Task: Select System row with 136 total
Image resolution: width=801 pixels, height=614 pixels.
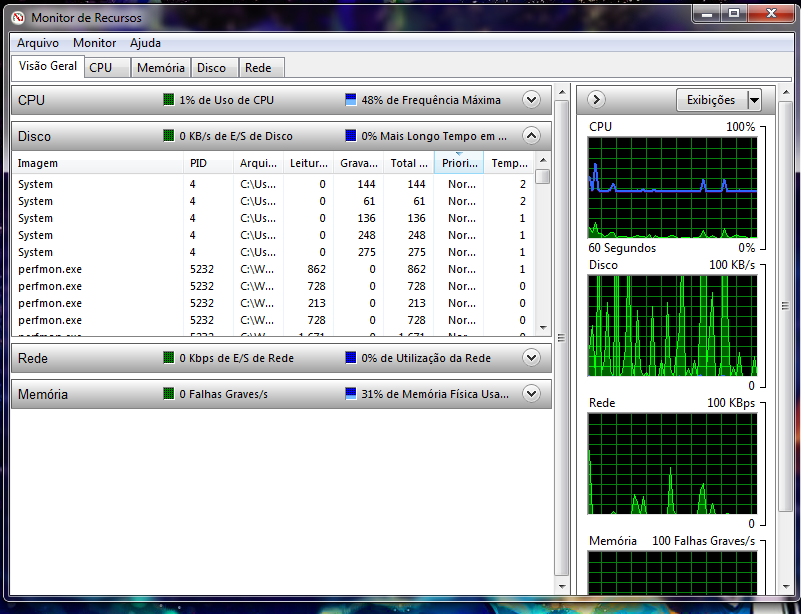Action: pyautogui.click(x=273, y=218)
